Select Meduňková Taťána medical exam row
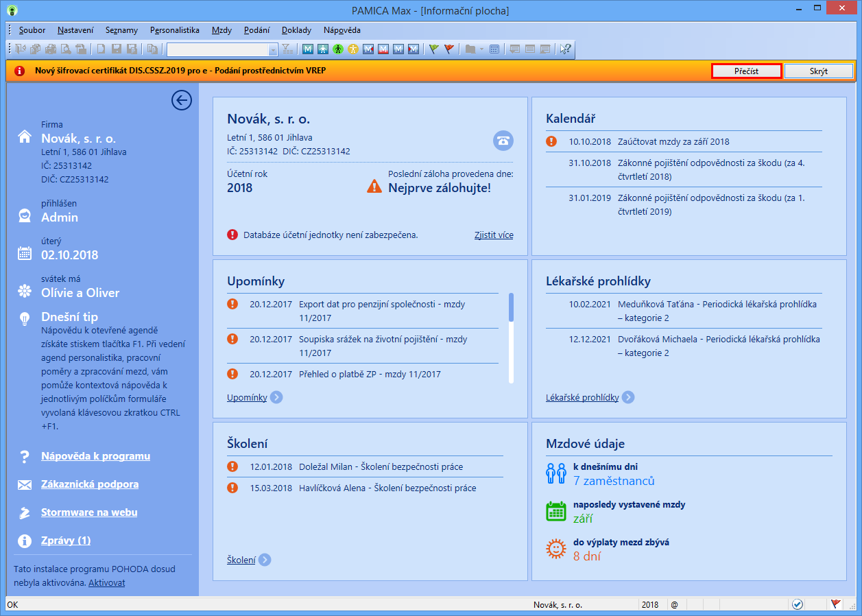The width and height of the screenshot is (862, 616). click(684, 311)
